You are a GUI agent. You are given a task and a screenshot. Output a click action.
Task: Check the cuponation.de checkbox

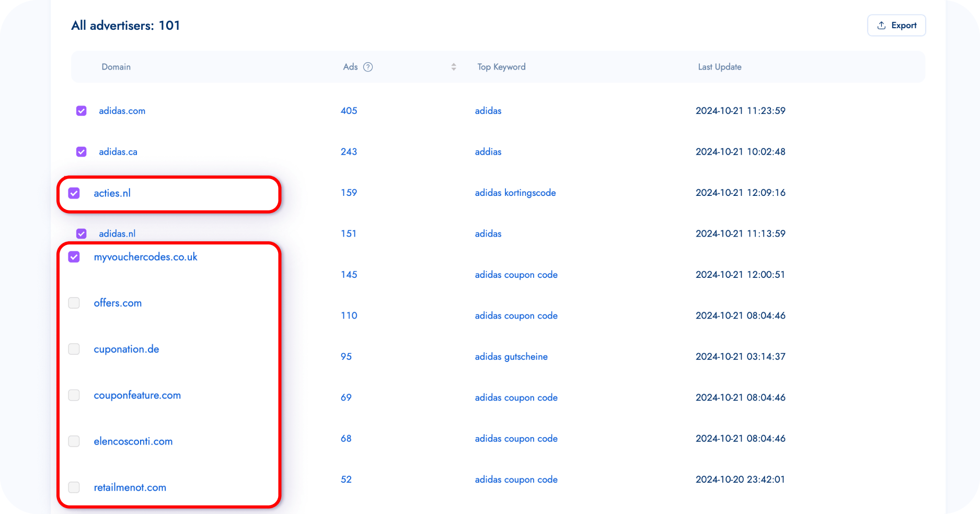[x=74, y=349]
